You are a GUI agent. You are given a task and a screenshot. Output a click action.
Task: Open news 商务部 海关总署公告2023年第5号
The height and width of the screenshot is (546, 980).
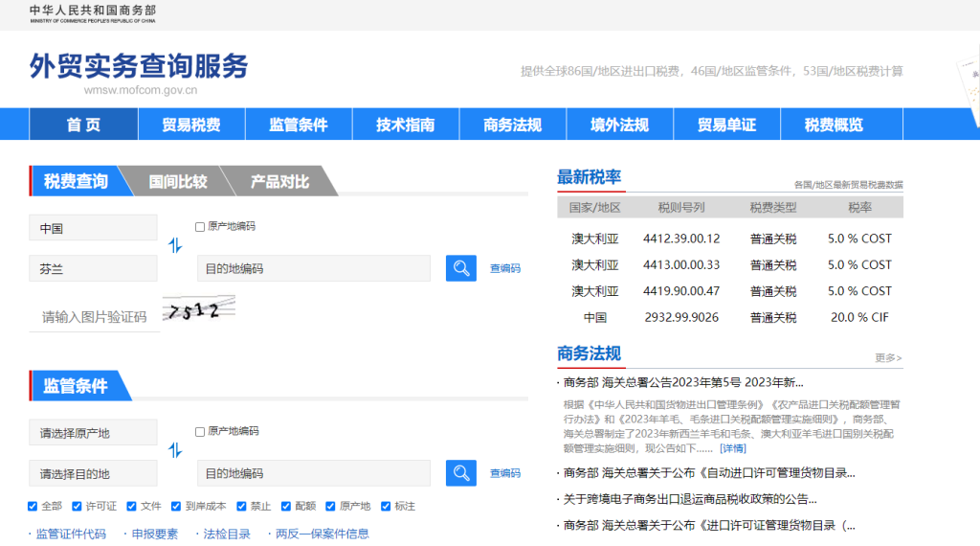tap(683, 382)
